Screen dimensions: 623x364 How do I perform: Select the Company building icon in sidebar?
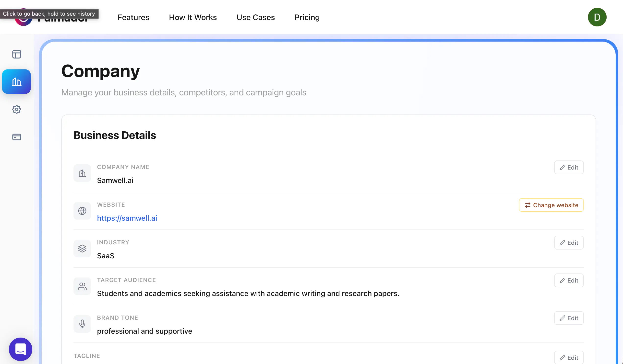(17, 81)
